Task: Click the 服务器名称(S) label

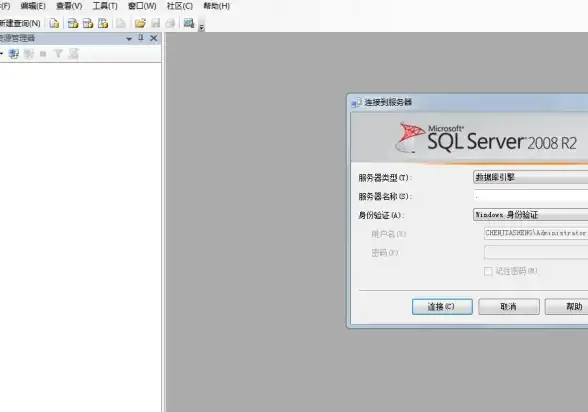Action: coord(384,196)
